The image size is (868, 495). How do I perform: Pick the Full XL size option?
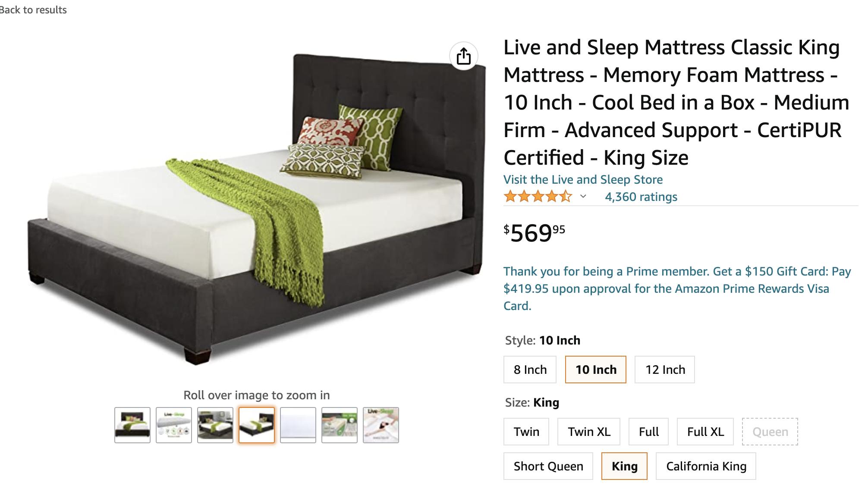705,432
